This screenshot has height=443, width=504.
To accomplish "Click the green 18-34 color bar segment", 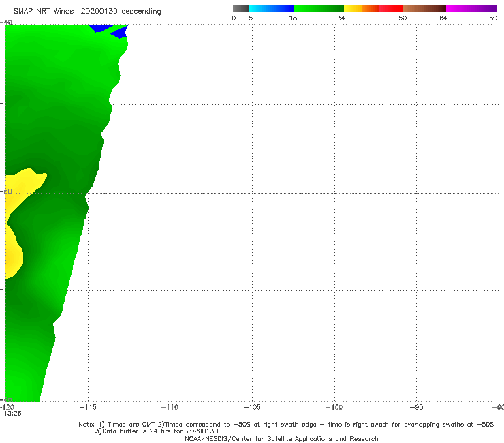I will point(319,8).
